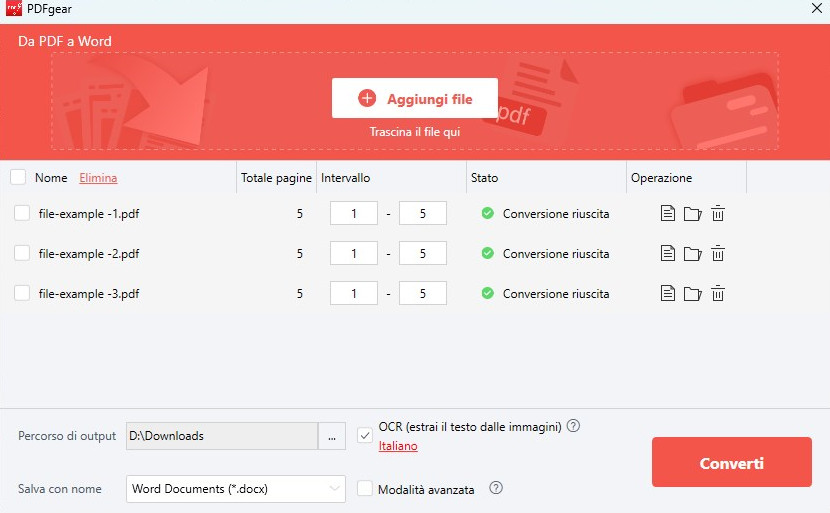Click the Elimina link
The image size is (830, 513).
click(98, 178)
